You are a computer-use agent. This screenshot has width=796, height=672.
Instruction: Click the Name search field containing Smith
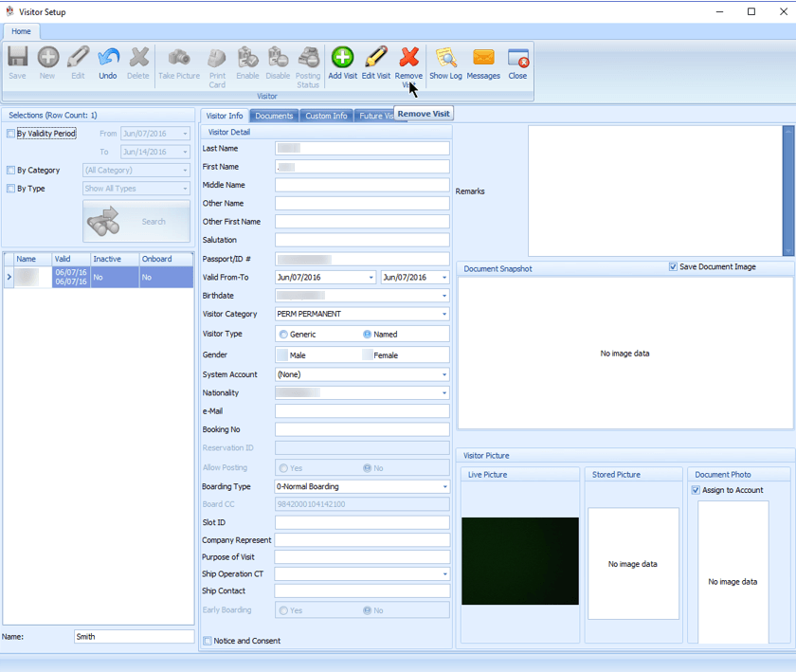pos(134,636)
